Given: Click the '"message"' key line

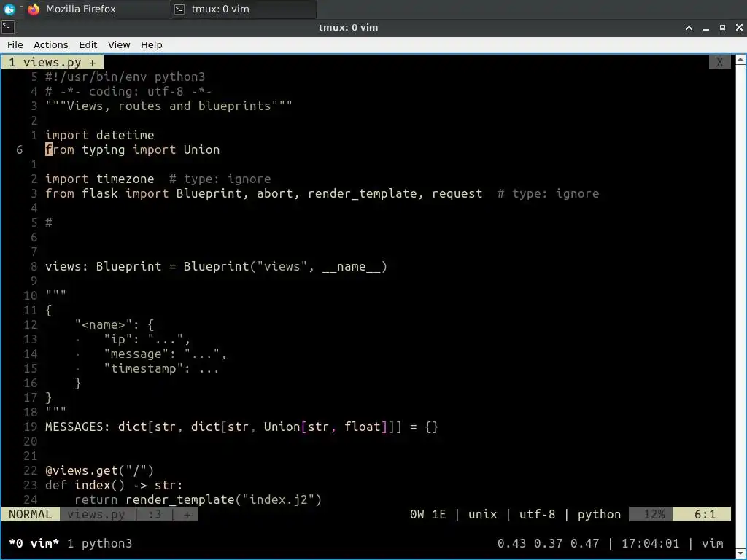Looking at the screenshot, I should [x=166, y=354].
